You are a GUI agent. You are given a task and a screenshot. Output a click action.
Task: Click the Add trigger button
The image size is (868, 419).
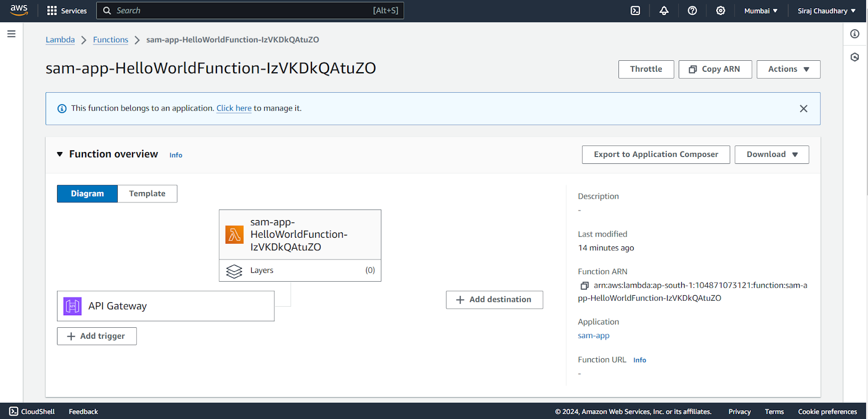tap(97, 336)
